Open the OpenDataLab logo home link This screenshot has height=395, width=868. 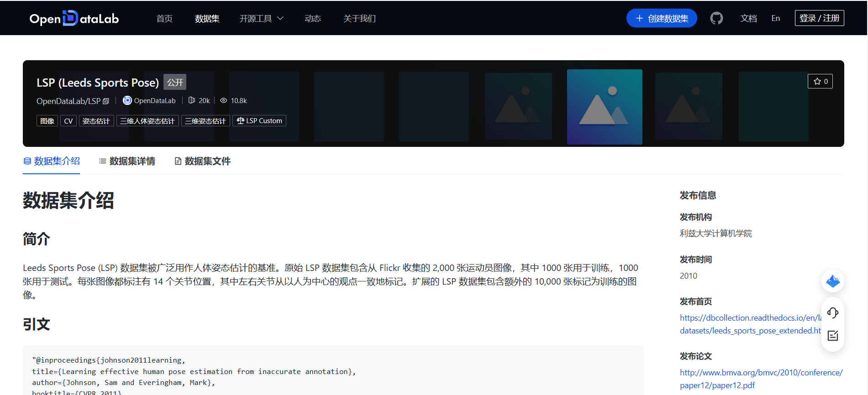click(74, 18)
